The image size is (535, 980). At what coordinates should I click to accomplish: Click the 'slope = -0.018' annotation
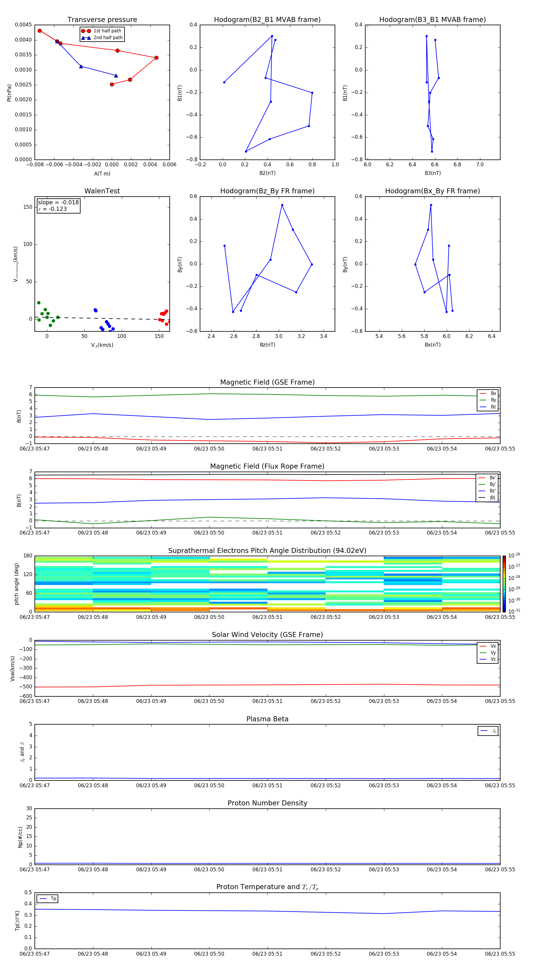point(58,203)
